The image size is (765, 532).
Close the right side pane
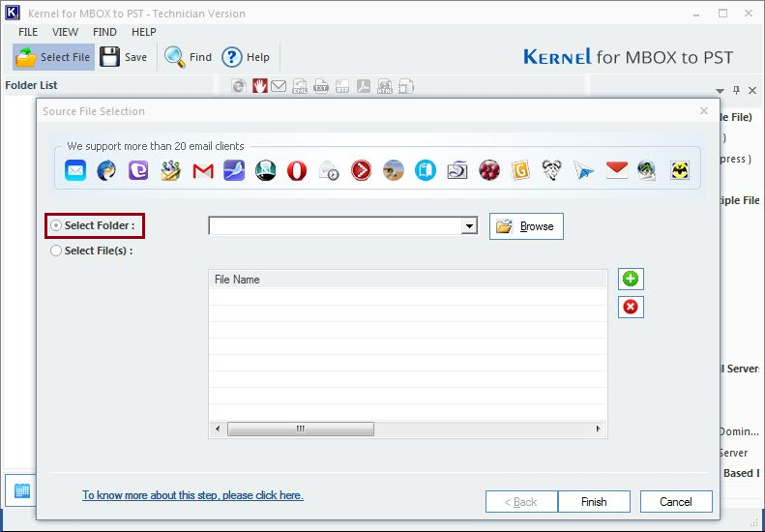tap(752, 90)
